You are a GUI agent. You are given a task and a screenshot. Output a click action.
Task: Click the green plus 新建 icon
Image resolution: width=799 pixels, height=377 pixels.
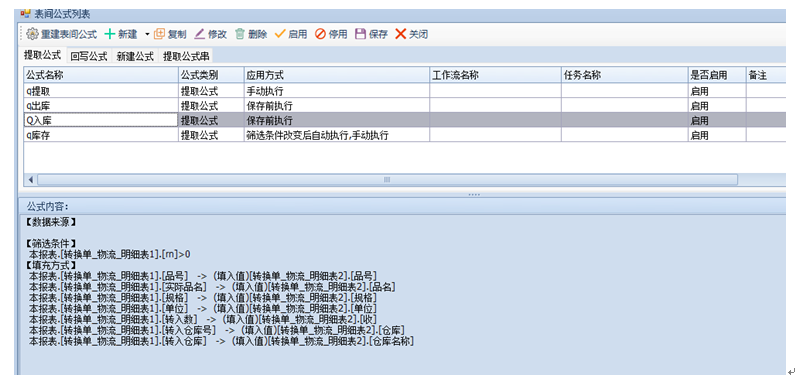coord(110,34)
